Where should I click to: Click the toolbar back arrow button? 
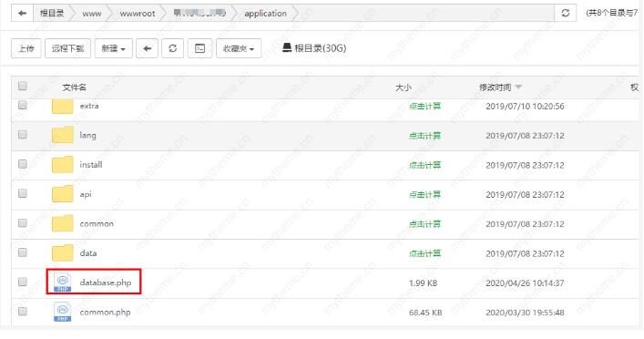click(x=147, y=48)
